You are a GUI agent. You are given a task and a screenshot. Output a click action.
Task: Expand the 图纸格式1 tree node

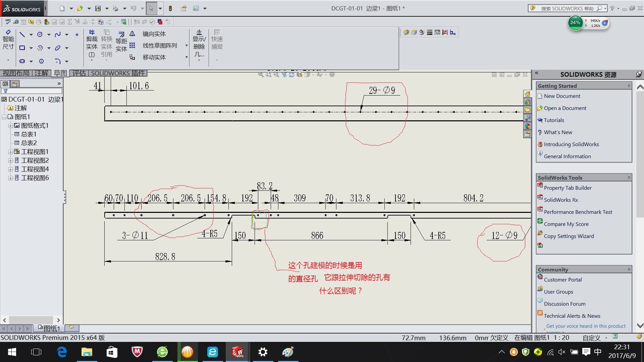pos(10,126)
